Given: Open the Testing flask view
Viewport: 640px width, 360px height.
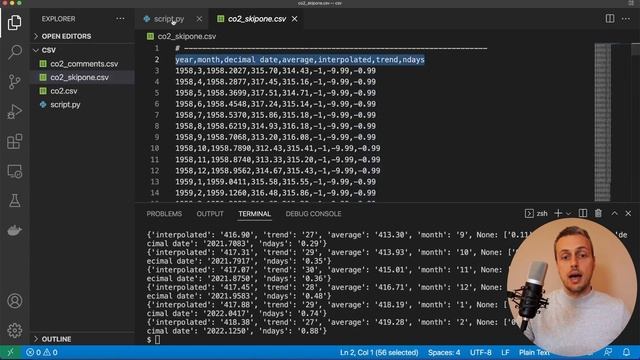Looking at the screenshot, I should (15, 200).
